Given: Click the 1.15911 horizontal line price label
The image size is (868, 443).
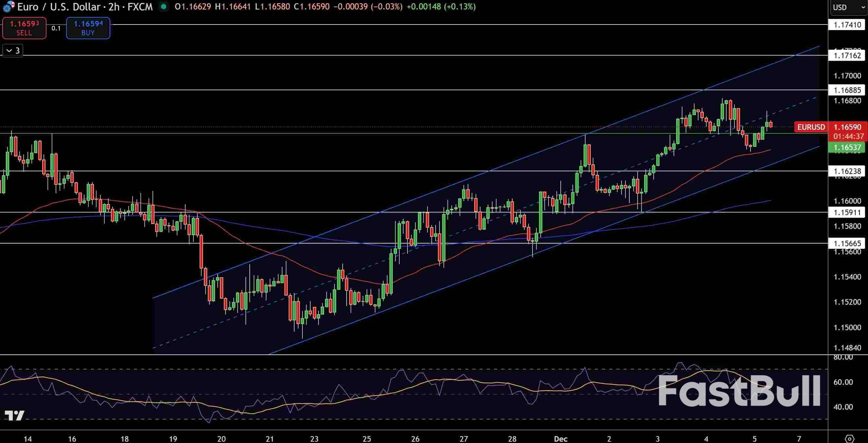Looking at the screenshot, I should click(x=847, y=213).
